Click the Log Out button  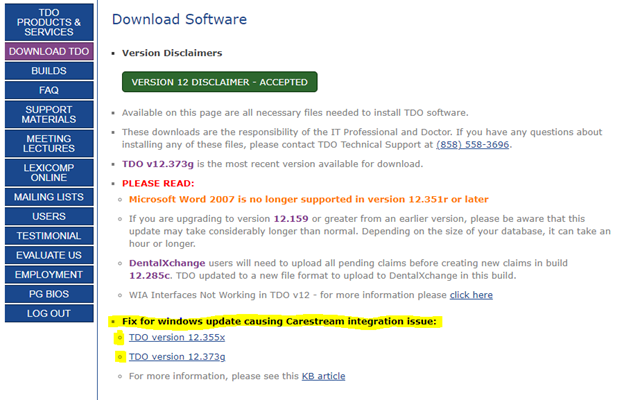click(x=48, y=313)
